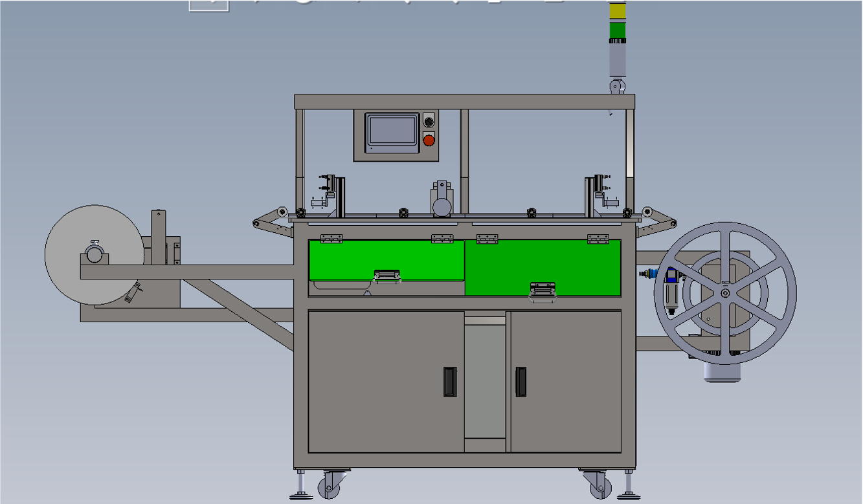Select the green segment of the tower light

(618, 30)
